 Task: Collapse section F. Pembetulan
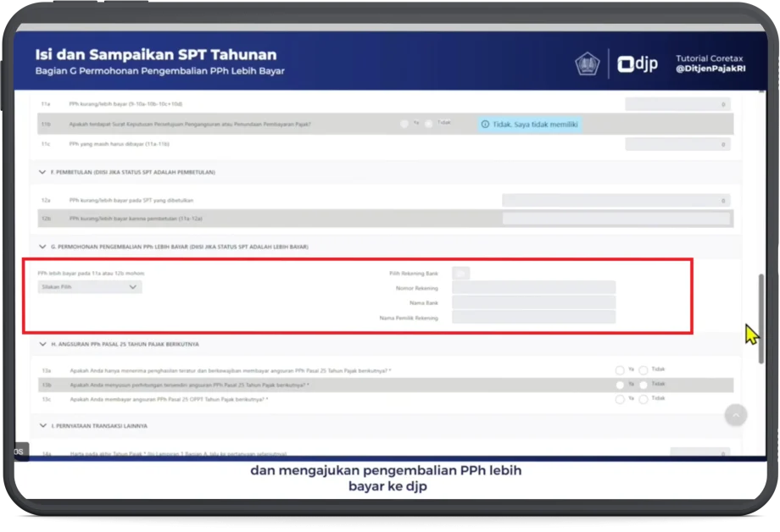42,172
